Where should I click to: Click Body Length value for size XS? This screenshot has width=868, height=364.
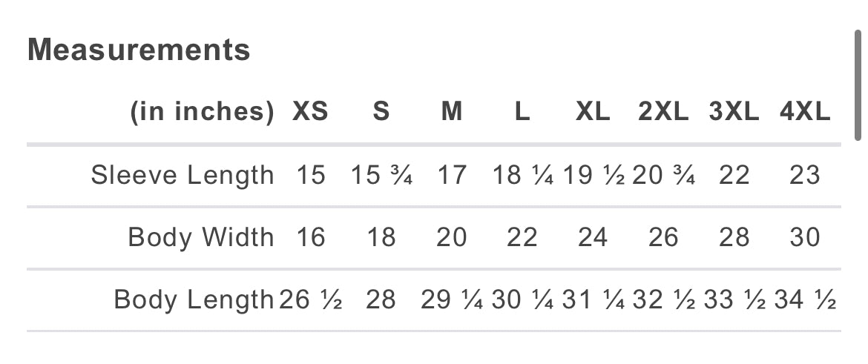pyautogui.click(x=310, y=300)
